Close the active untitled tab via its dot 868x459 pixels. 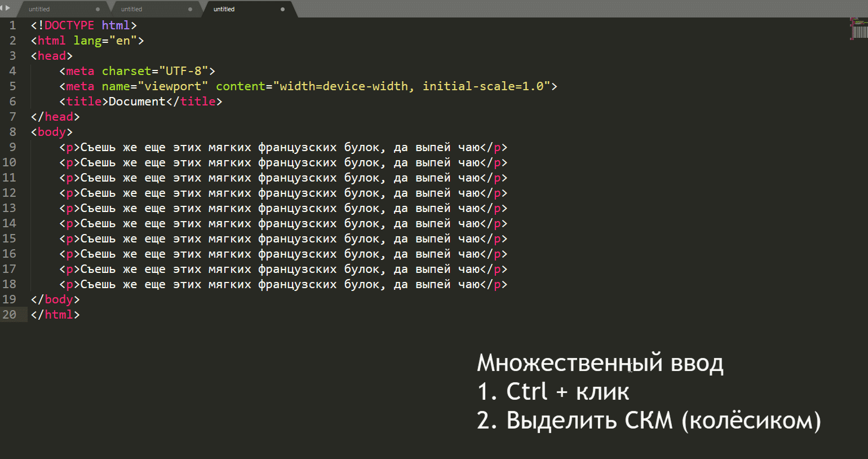282,9
